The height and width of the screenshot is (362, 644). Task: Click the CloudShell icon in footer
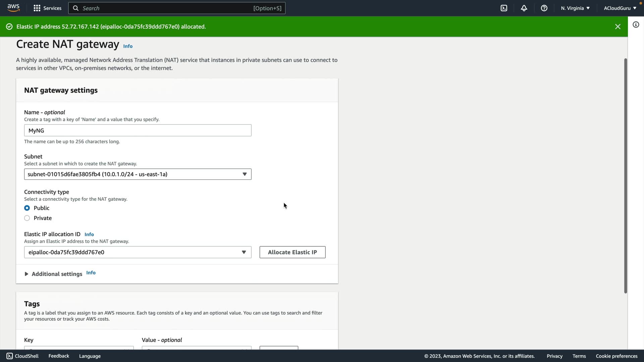point(10,356)
